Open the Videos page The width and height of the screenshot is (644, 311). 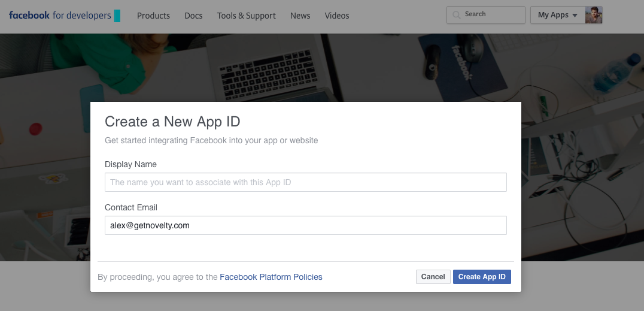[337, 16]
